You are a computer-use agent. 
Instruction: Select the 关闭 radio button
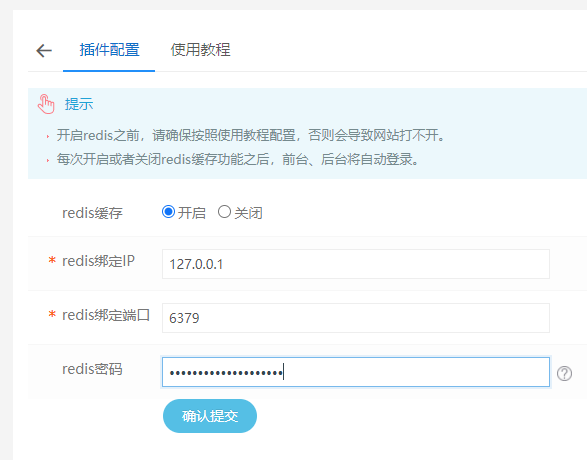(x=224, y=212)
